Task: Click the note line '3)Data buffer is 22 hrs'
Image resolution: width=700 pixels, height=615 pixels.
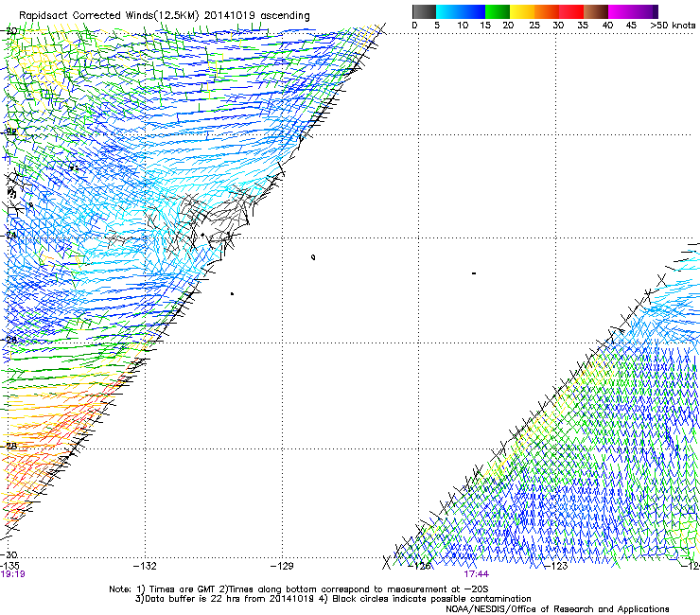Action: pyautogui.click(x=333, y=599)
